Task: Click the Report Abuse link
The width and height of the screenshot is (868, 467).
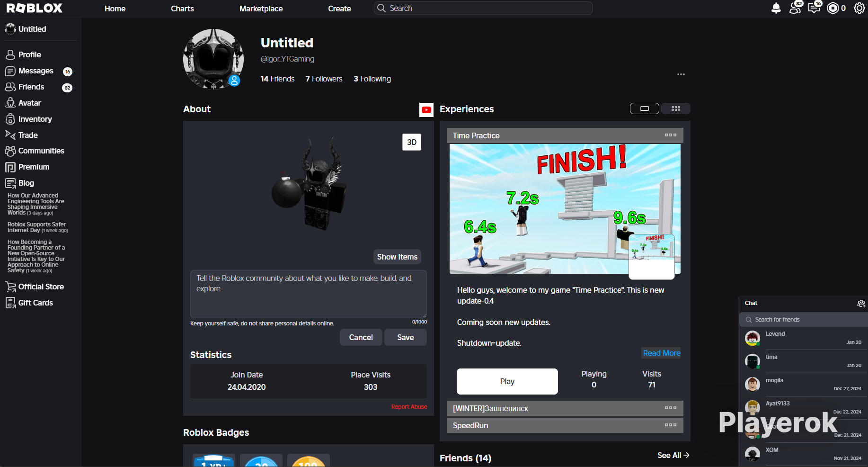Action: (x=409, y=407)
